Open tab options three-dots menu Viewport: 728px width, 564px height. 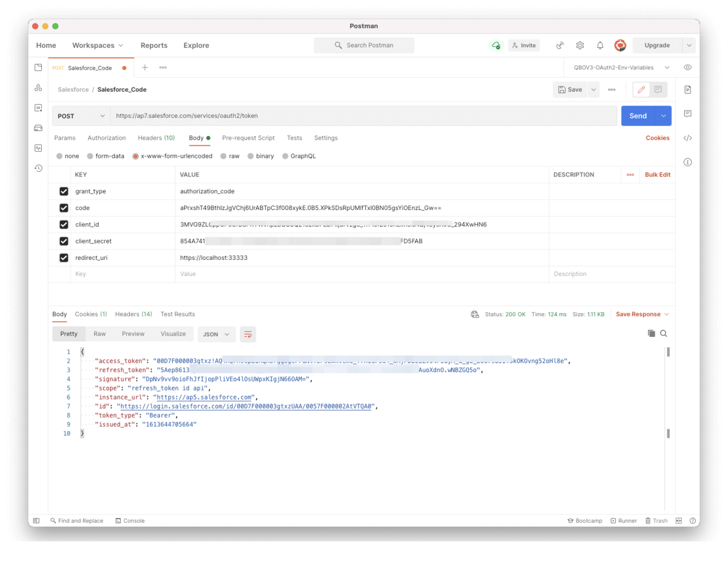pyautogui.click(x=163, y=67)
